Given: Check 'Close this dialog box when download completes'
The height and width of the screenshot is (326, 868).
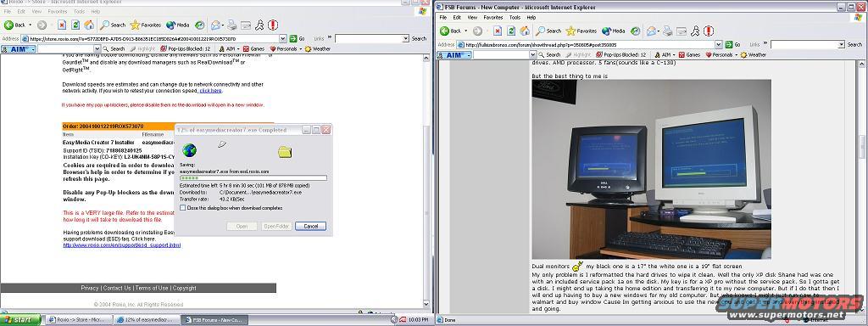Looking at the screenshot, I should point(183,208).
